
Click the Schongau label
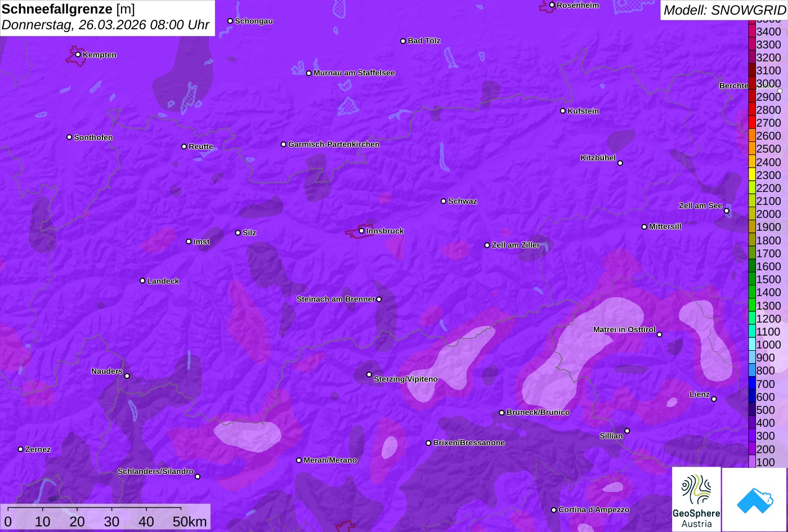coord(254,21)
